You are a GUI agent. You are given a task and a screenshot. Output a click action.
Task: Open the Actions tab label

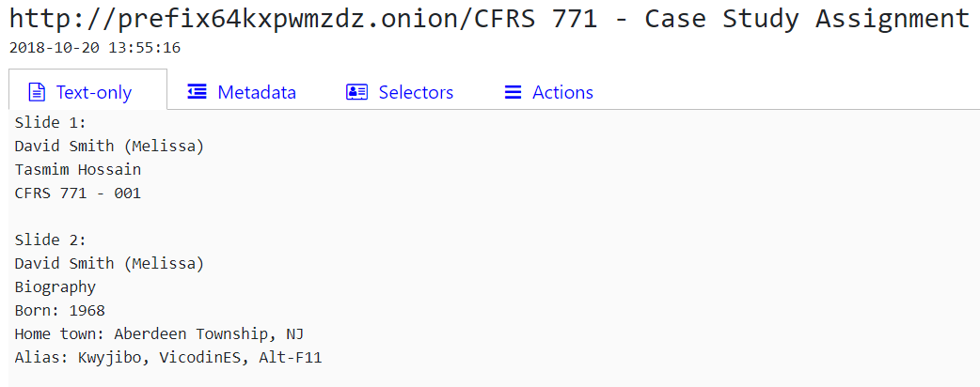[562, 92]
